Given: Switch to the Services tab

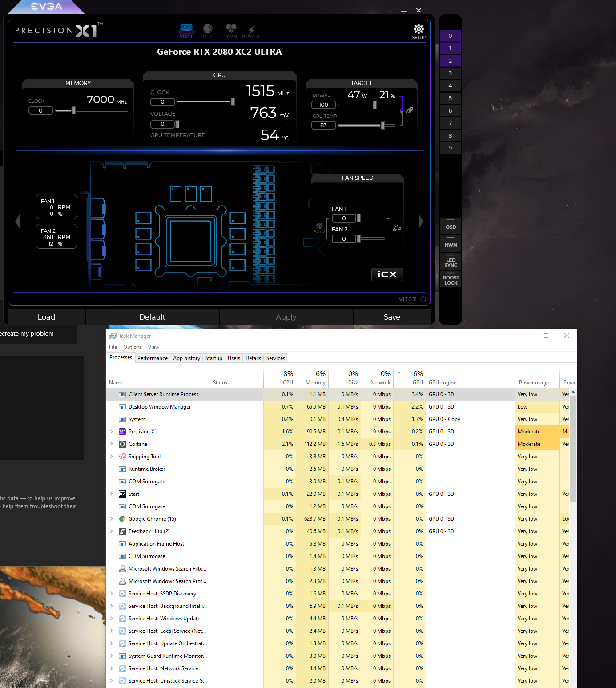Looking at the screenshot, I should pyautogui.click(x=276, y=358).
